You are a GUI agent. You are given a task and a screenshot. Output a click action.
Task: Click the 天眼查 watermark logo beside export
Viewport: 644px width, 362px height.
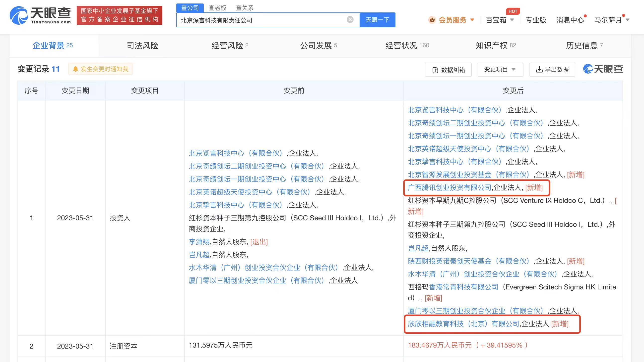point(603,69)
